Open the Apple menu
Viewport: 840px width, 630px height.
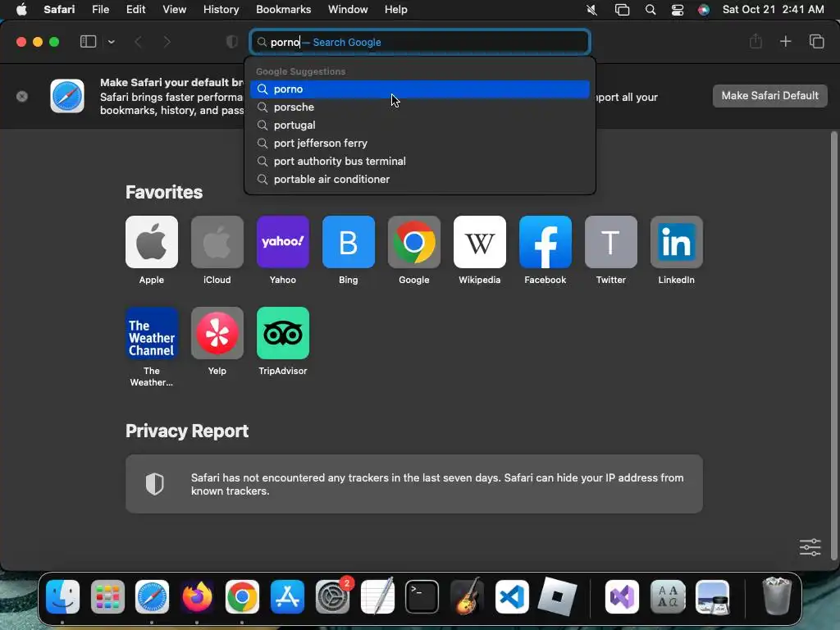21,10
